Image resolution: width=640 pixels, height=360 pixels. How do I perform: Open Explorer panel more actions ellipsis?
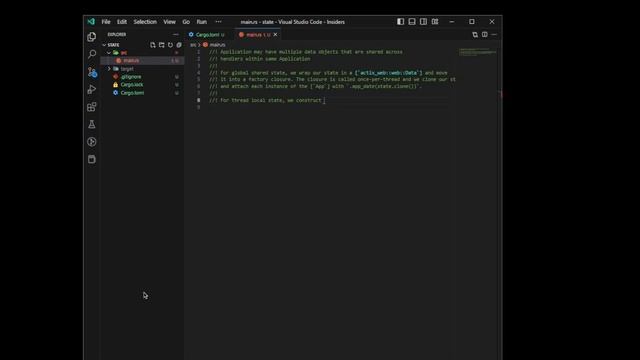tap(176, 35)
